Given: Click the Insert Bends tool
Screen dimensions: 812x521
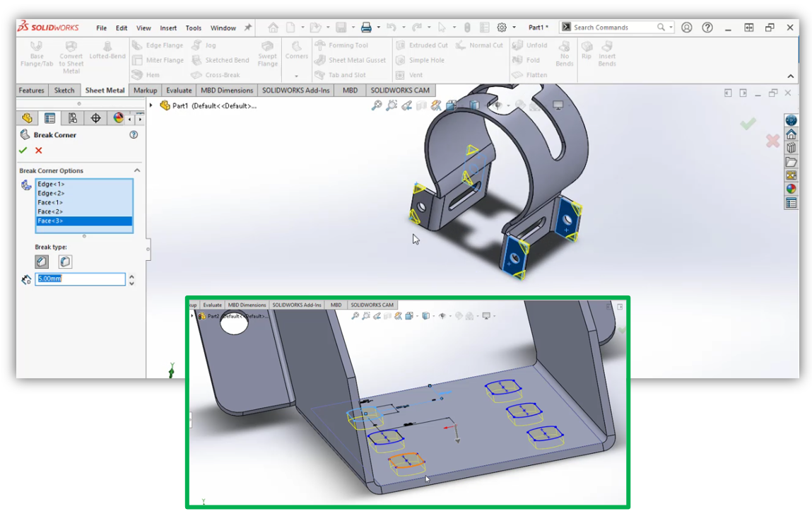Looking at the screenshot, I should 607,54.
